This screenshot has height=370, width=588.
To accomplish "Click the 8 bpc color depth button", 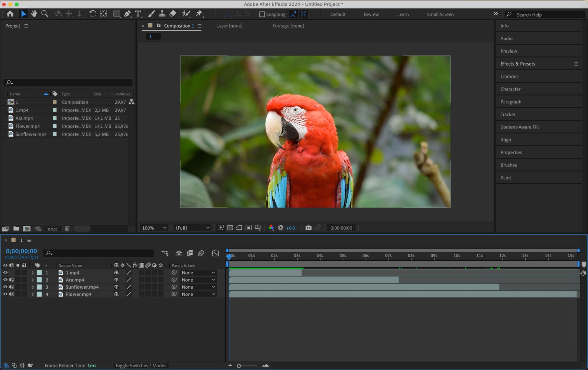I will click(x=53, y=229).
